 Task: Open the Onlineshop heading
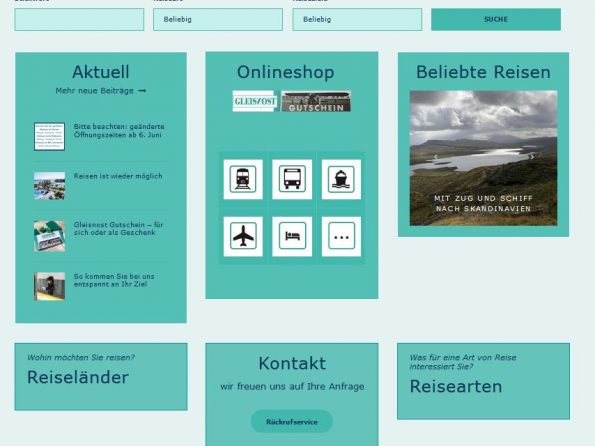pyautogui.click(x=285, y=72)
